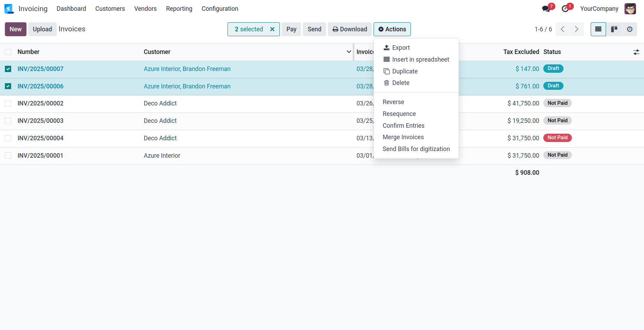Open the messages chat bubble icon
Viewport: 644px width, 330px height.
point(546,9)
